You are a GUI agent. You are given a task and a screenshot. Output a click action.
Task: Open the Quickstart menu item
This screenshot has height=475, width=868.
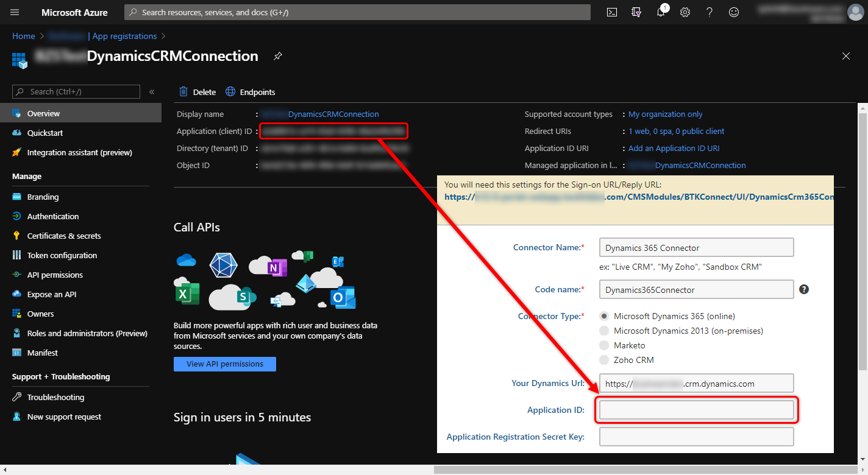(x=80, y=133)
